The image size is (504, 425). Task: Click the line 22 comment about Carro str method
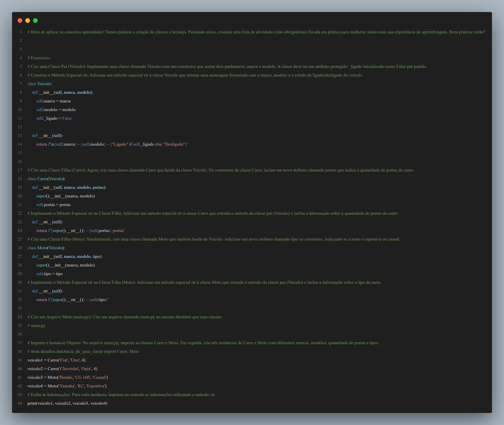click(213, 213)
